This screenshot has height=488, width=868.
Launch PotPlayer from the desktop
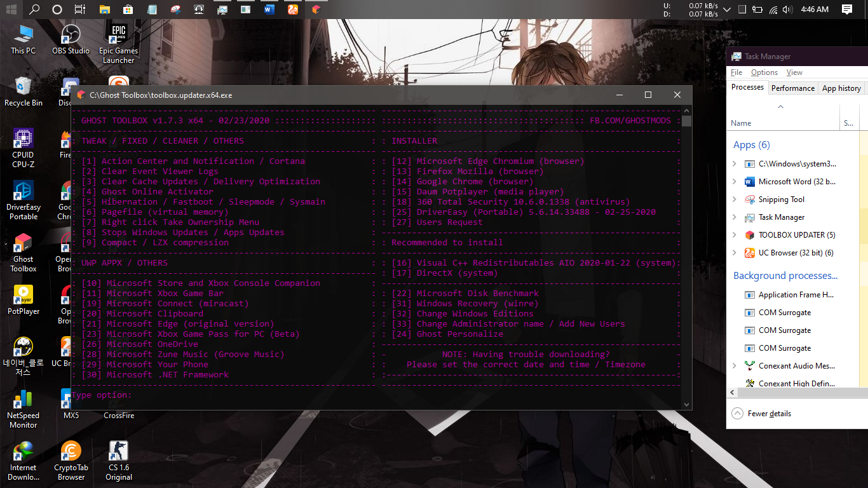(24, 300)
